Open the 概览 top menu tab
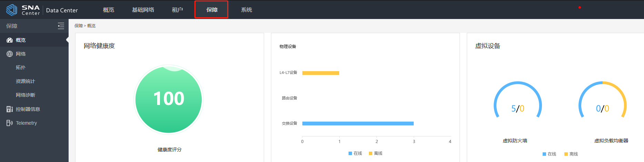 pos(109,10)
